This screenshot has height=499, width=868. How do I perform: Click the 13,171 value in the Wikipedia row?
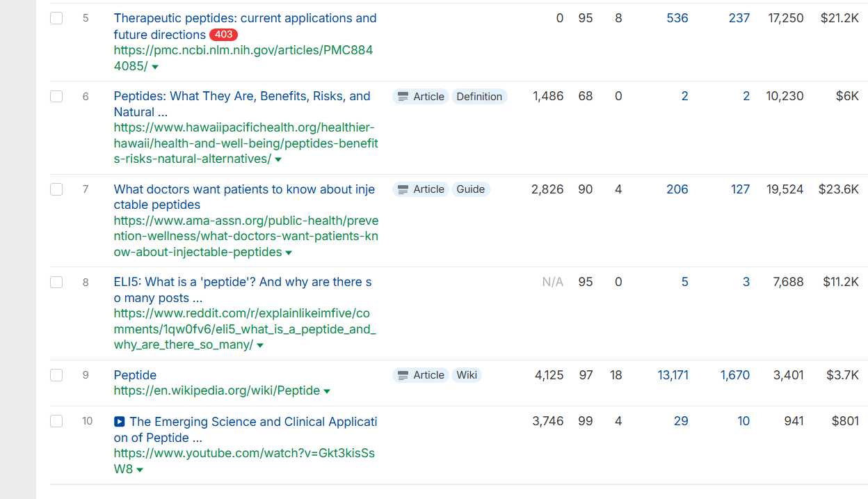click(x=673, y=374)
